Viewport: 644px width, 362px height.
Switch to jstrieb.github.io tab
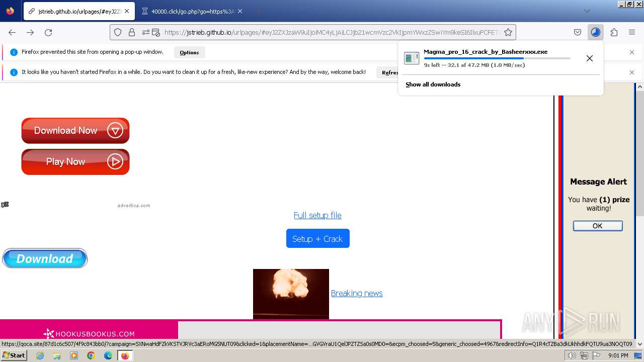coord(79,11)
